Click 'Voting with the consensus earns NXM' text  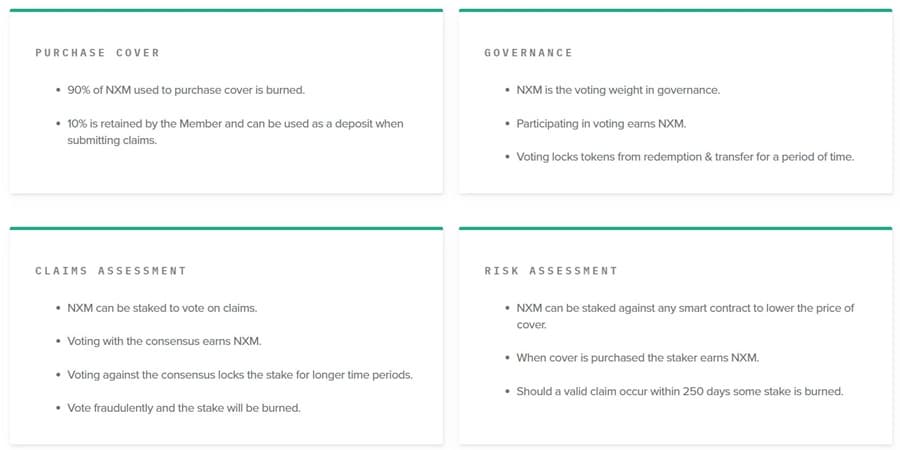[164, 341]
